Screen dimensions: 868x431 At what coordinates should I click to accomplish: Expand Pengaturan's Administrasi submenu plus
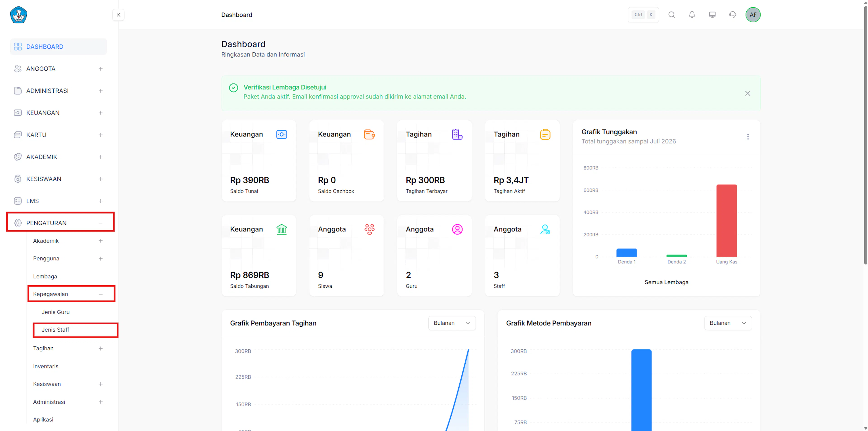pyautogui.click(x=101, y=402)
